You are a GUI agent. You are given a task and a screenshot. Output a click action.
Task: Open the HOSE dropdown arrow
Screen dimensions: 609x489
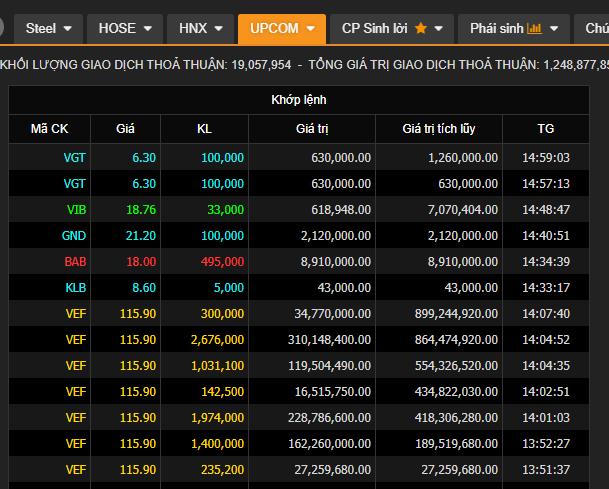(x=148, y=29)
